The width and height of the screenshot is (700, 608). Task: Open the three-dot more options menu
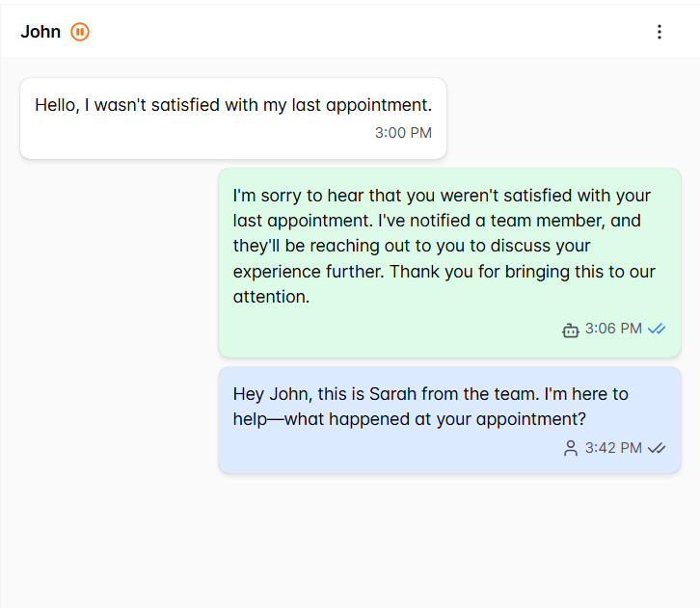(660, 32)
